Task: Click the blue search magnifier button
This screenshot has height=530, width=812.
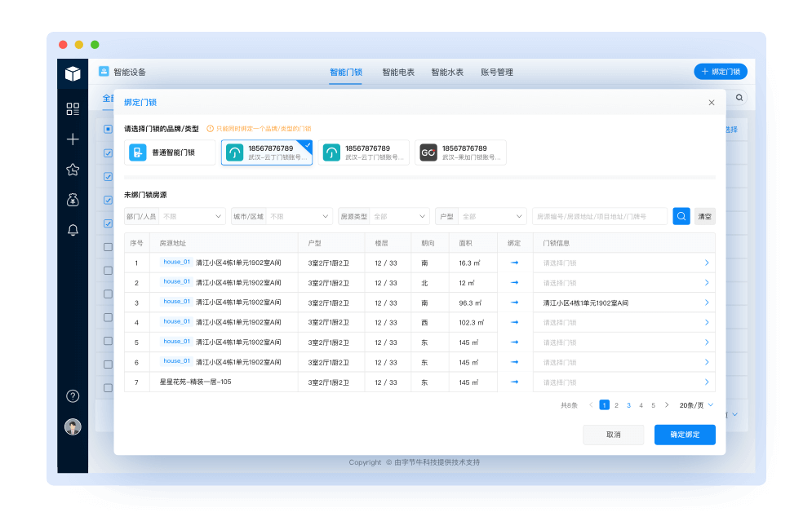Action: [681, 216]
